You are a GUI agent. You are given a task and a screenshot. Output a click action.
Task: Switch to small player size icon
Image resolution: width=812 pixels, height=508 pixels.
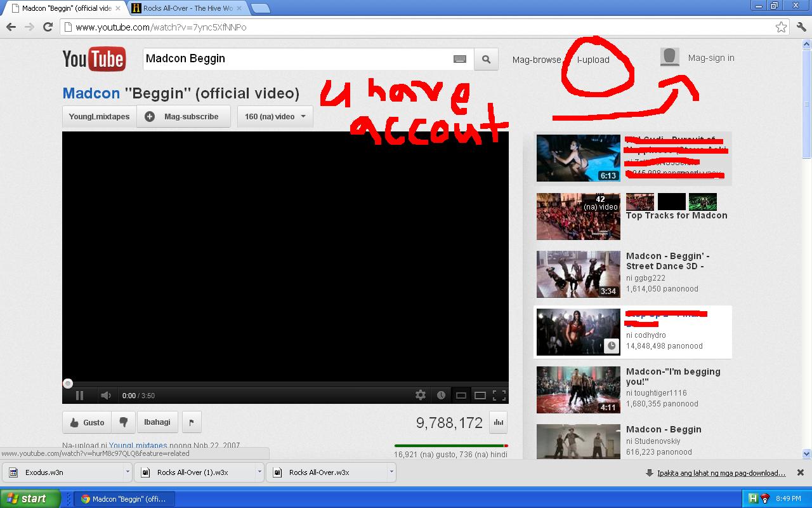pyautogui.click(x=461, y=395)
